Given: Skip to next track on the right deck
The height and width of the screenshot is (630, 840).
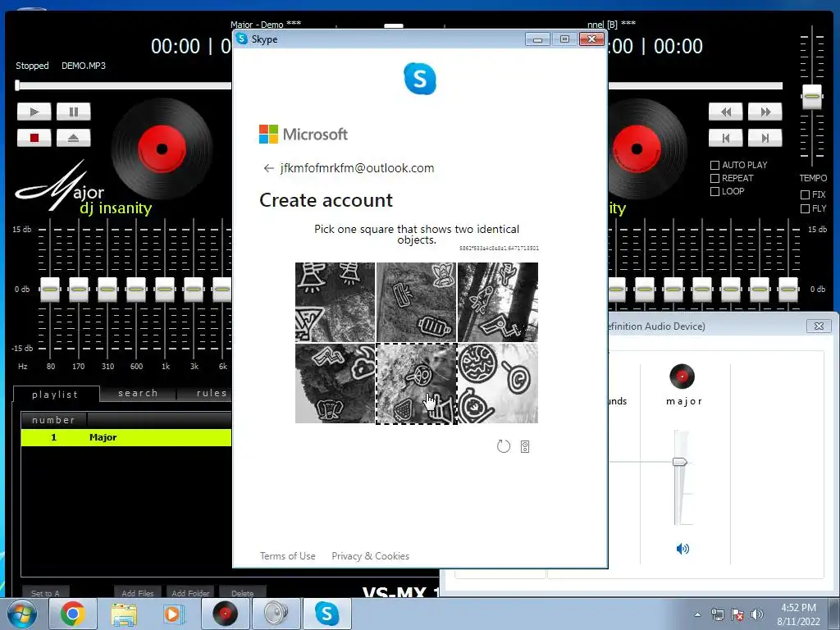Looking at the screenshot, I should (x=765, y=138).
